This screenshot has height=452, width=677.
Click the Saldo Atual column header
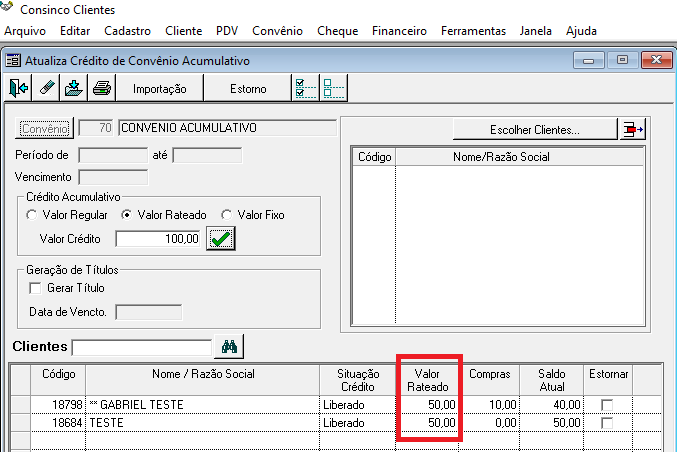coord(552,380)
